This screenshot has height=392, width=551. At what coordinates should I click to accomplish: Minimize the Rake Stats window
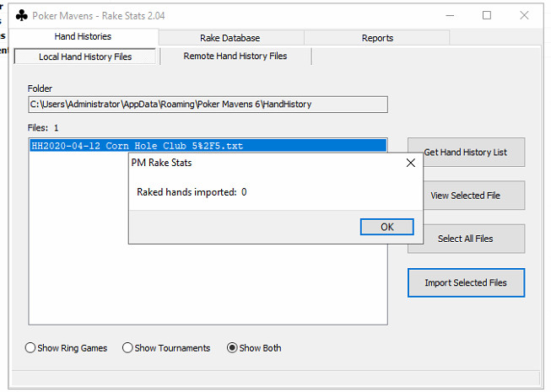(448, 15)
